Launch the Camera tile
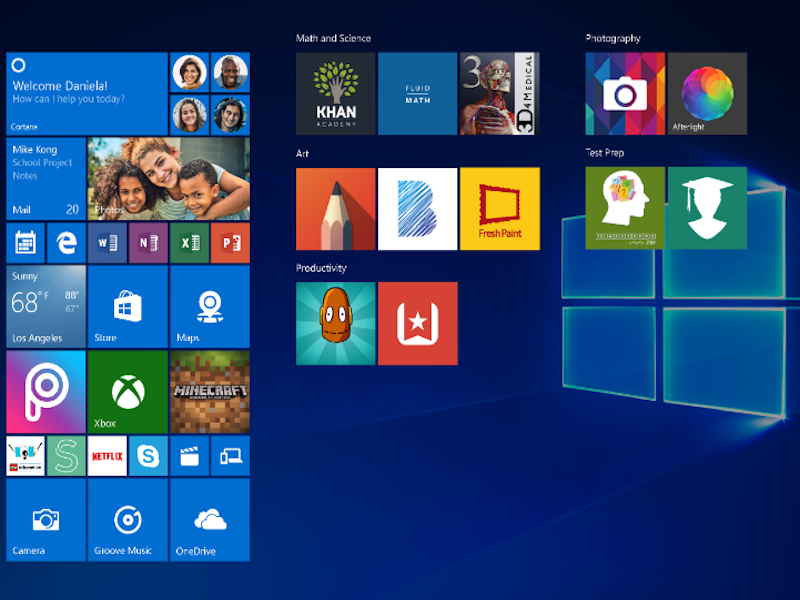This screenshot has height=600, width=800. [x=46, y=520]
